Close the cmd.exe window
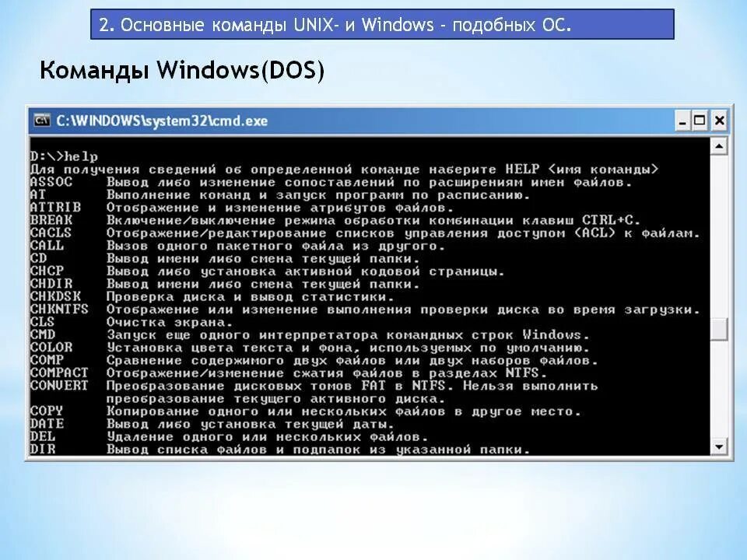The width and height of the screenshot is (747, 560). (719, 121)
